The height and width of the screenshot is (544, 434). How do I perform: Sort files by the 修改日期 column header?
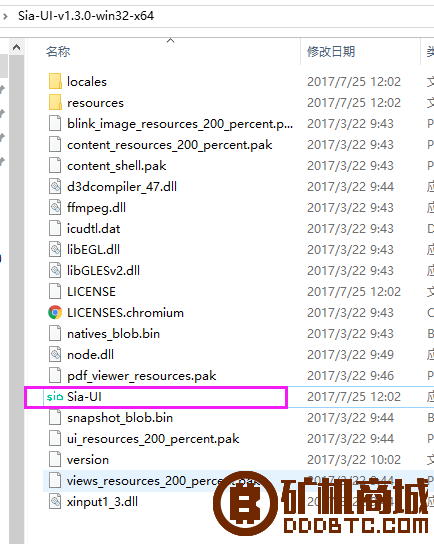(331, 52)
